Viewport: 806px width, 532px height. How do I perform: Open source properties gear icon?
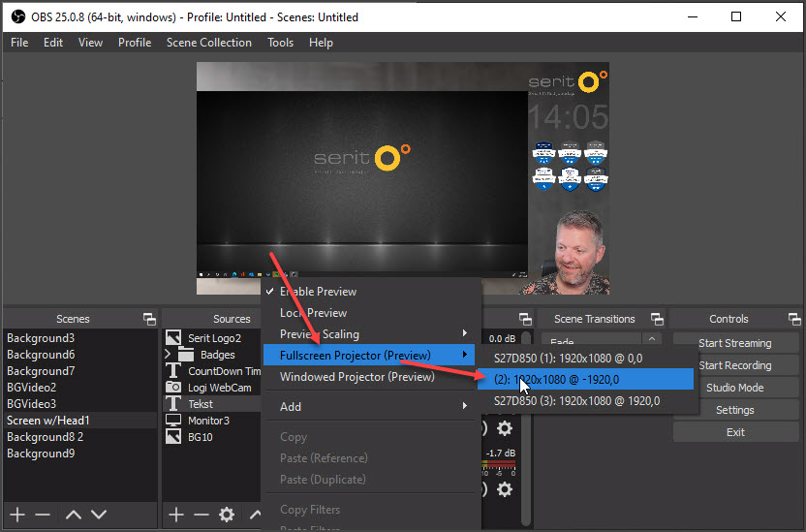tap(226, 514)
